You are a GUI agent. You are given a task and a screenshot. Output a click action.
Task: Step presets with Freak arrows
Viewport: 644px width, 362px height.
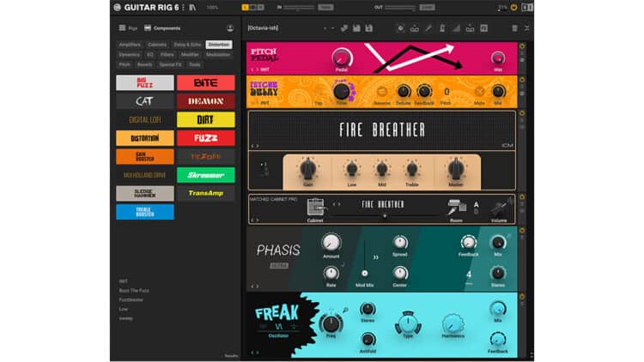pos(255,353)
